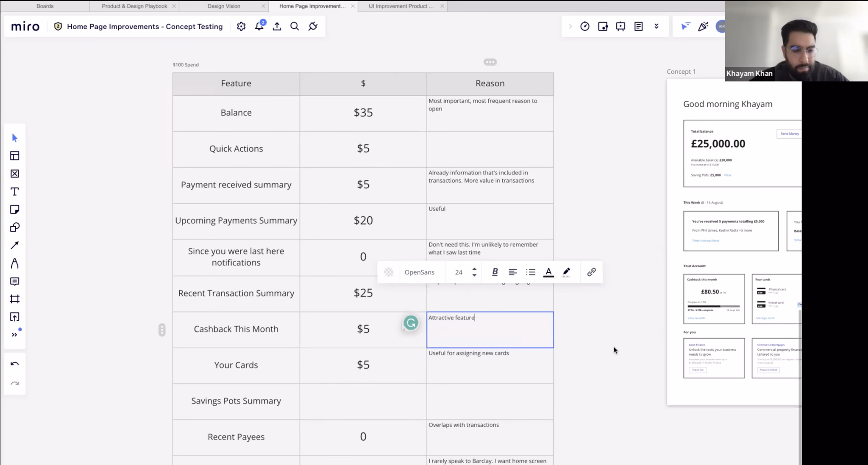868x465 pixels.
Task: Click the font size 24 field
Action: point(459,272)
